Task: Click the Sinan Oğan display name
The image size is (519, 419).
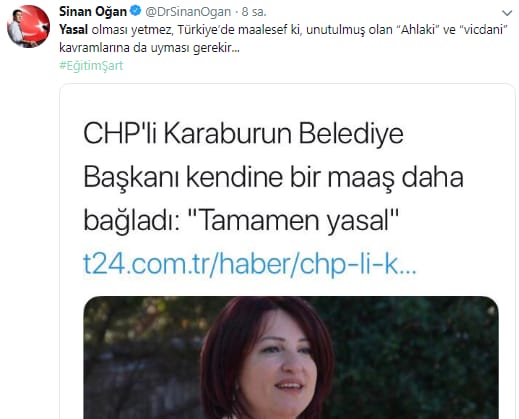Action: tap(93, 12)
